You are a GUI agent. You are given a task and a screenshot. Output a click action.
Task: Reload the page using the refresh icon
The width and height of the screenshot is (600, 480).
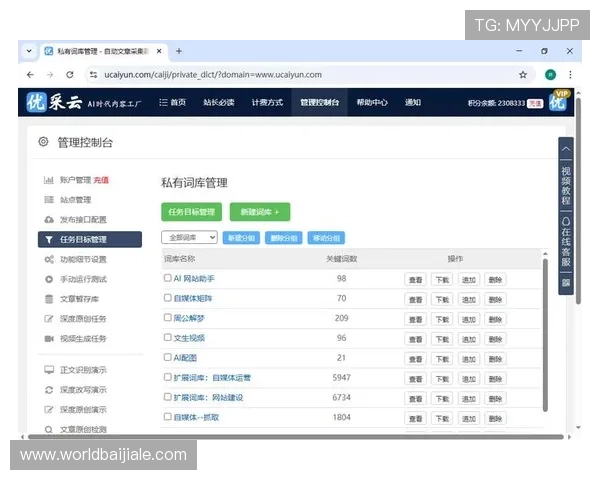point(69,74)
